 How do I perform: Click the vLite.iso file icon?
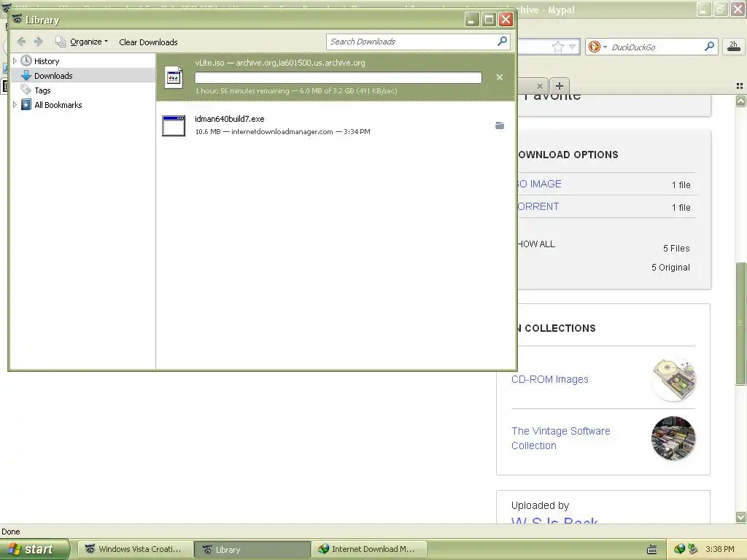point(174,77)
